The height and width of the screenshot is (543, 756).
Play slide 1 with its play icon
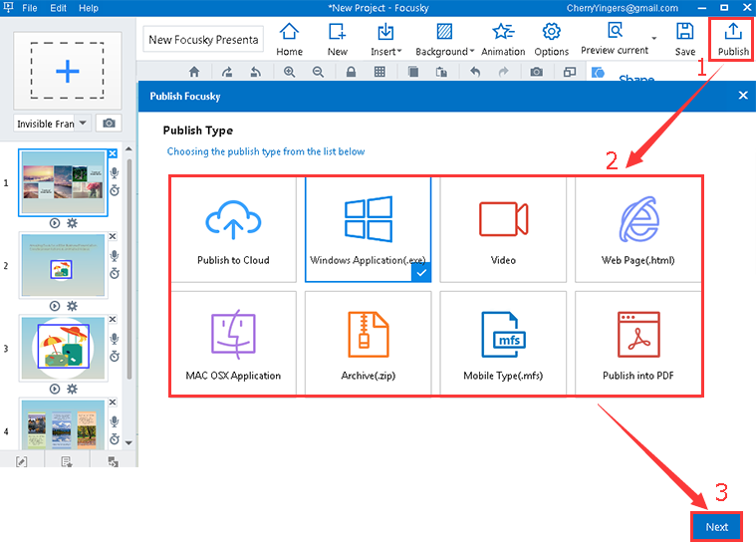(x=55, y=223)
